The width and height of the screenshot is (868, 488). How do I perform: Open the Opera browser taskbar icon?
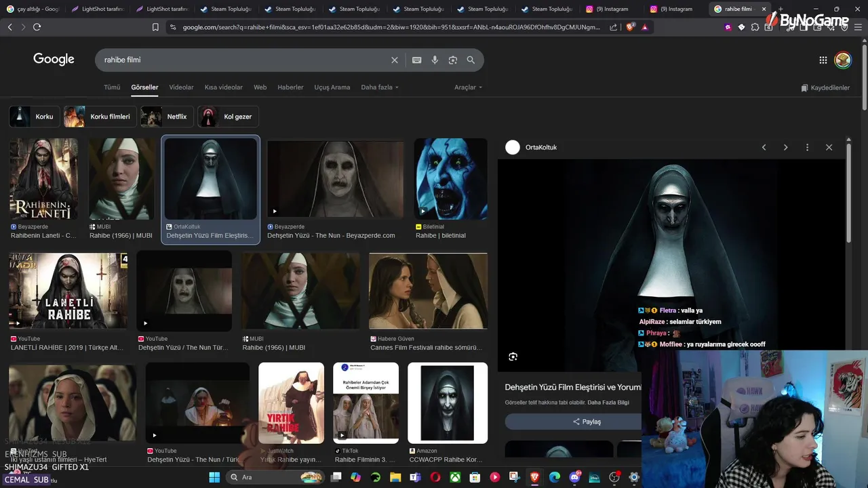pyautogui.click(x=435, y=477)
